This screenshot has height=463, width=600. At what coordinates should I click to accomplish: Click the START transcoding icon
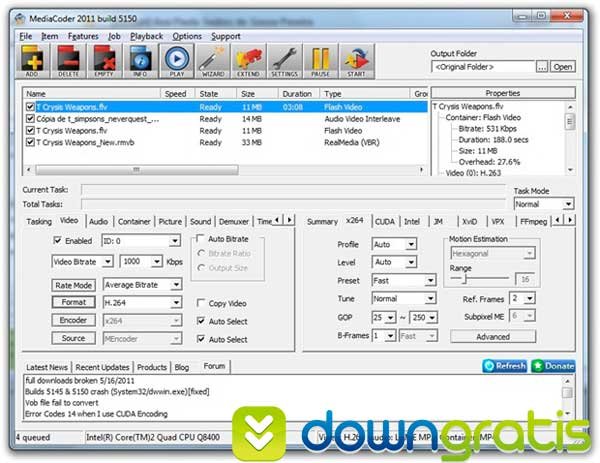point(355,61)
